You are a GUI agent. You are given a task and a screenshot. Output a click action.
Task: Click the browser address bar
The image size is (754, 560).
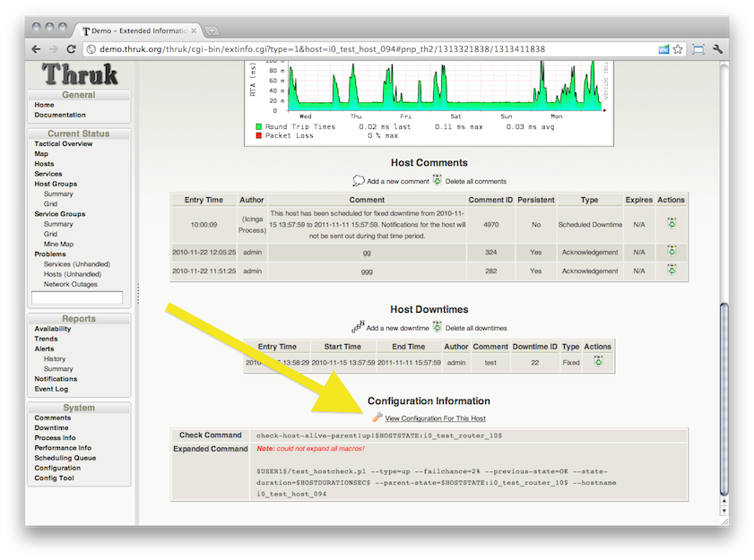pos(359,49)
